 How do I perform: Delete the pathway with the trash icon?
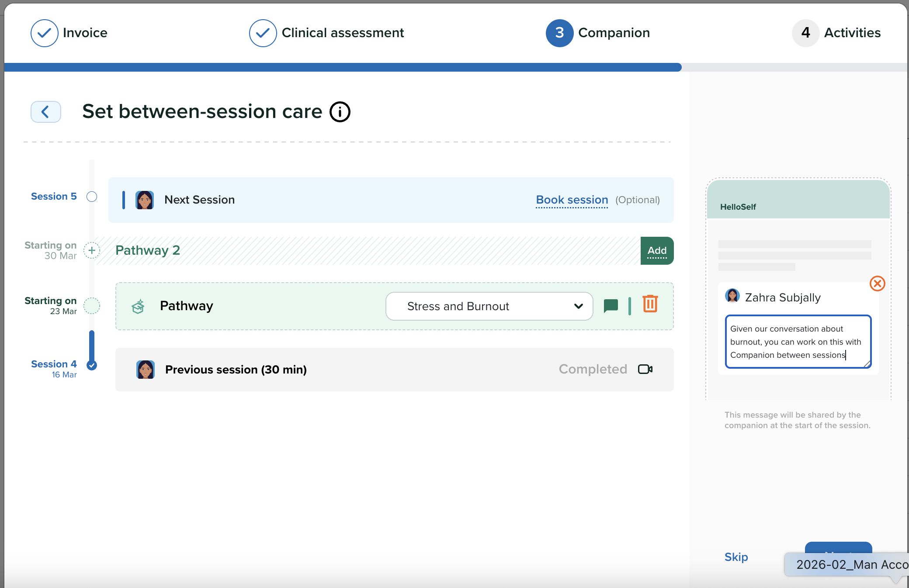[650, 304]
